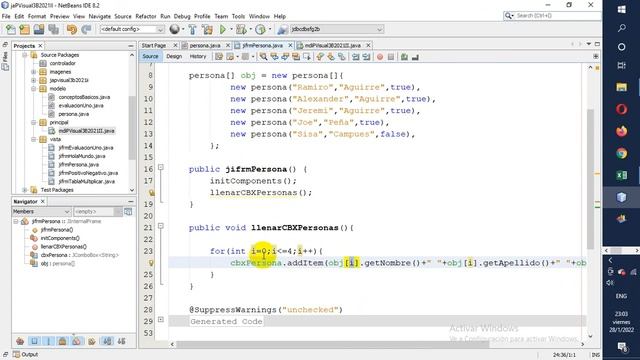Click the Build Project hammer icon
This screenshot has height=360, width=640.
[x=193, y=29]
